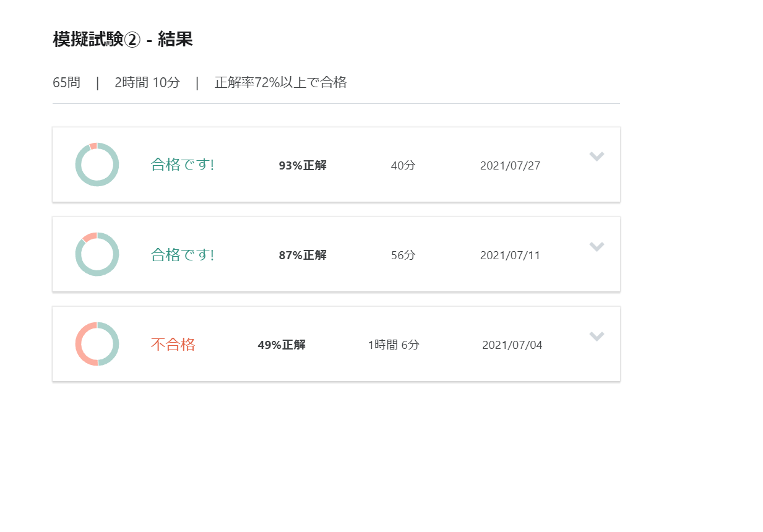Click the 56分 duration on the second result

(403, 255)
